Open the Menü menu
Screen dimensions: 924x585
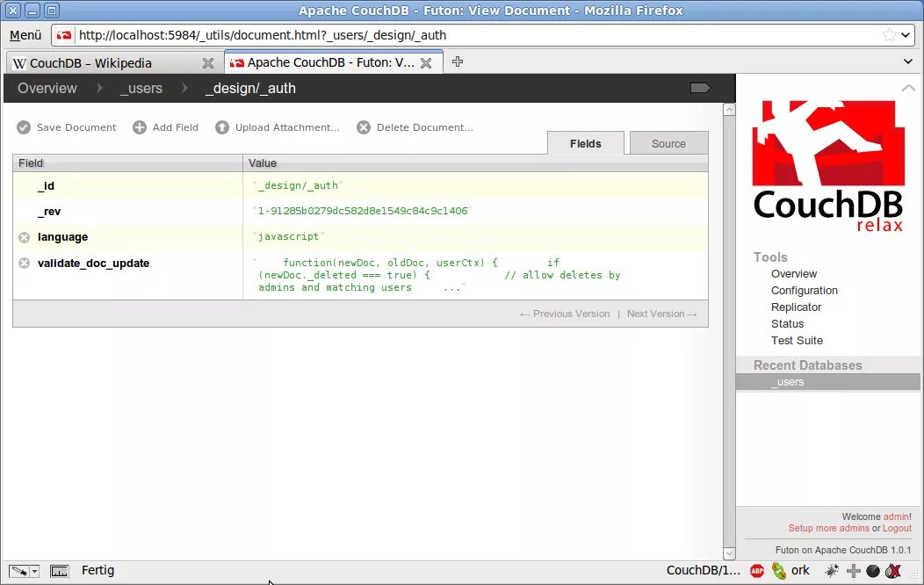tap(25, 35)
